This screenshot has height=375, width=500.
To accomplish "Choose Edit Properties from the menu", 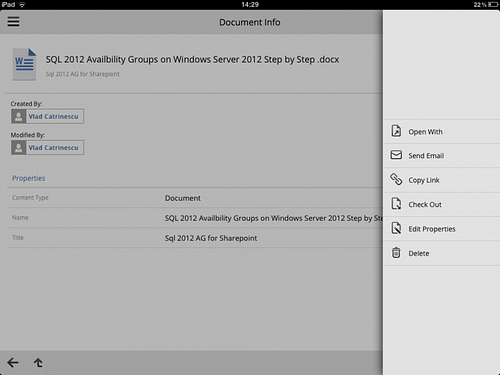I will coord(441,229).
